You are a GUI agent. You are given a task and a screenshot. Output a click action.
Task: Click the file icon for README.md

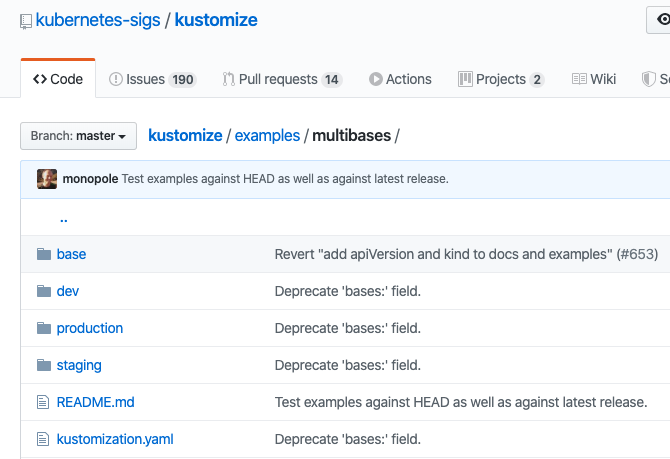coord(43,402)
